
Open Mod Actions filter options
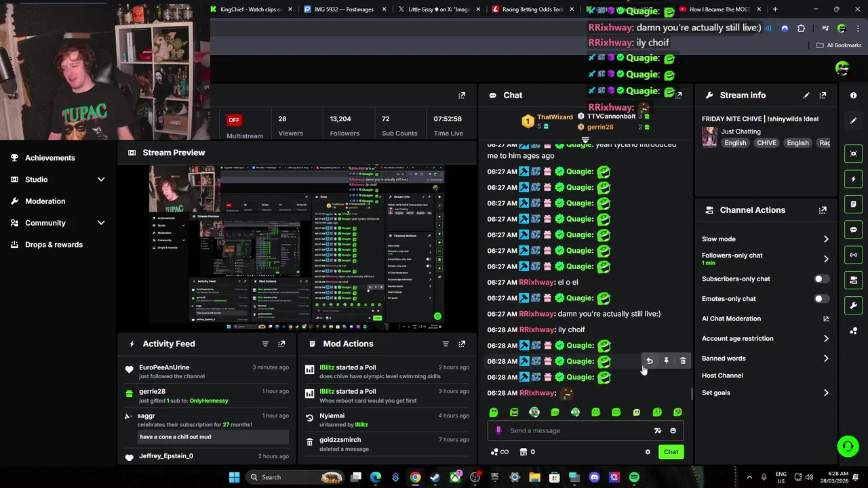446,344
